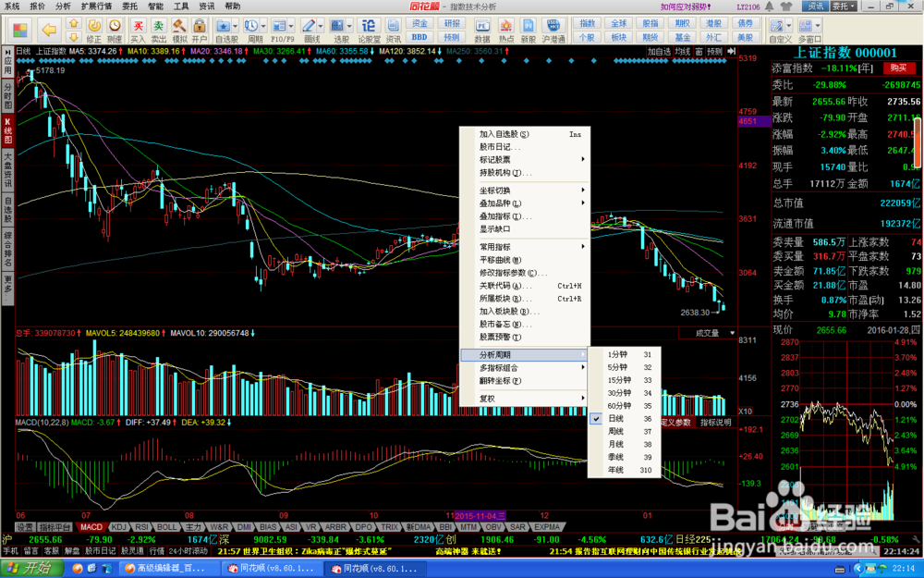
Task: Open the 论股堂 forum icon
Action: tap(369, 31)
